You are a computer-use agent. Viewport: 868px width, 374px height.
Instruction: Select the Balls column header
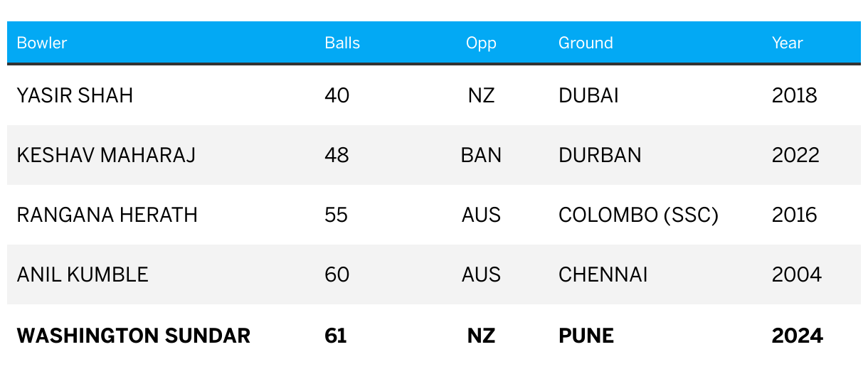click(x=342, y=43)
